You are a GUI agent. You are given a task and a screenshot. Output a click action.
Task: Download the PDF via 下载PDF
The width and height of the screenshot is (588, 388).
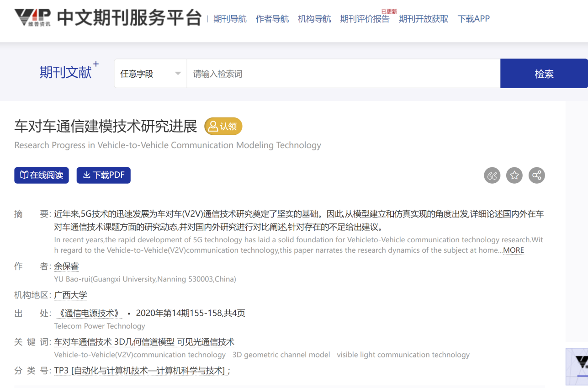coord(104,175)
